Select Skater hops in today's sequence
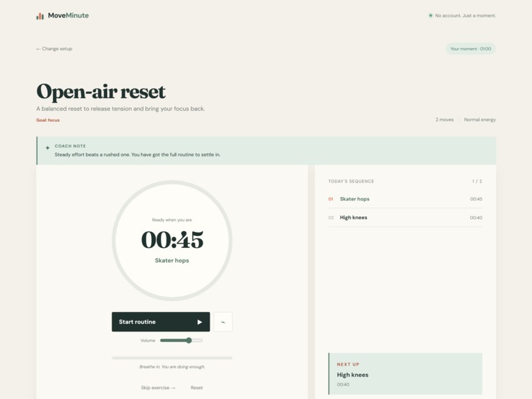Image resolution: width=532 pixels, height=399 pixels. pos(405,199)
